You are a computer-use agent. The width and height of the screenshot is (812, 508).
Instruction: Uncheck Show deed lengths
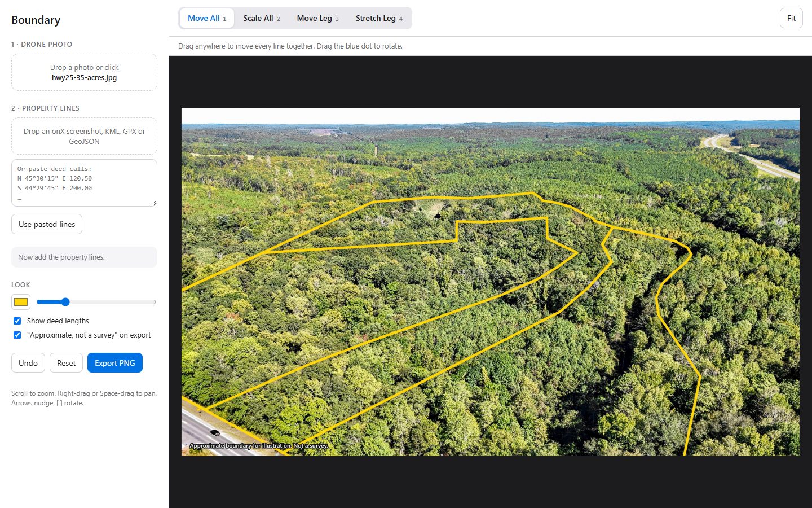[x=17, y=321]
